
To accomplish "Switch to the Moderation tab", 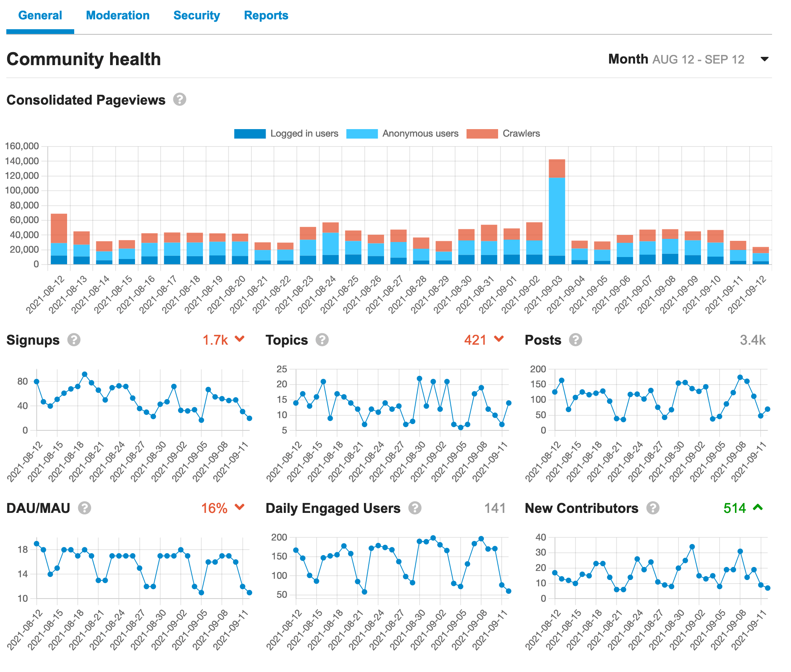I will (x=118, y=15).
